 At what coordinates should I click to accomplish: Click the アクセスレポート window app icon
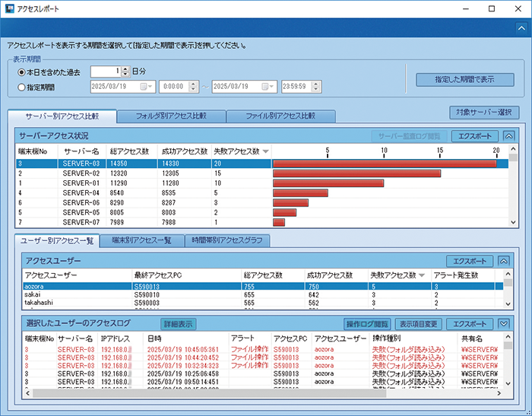(x=9, y=9)
